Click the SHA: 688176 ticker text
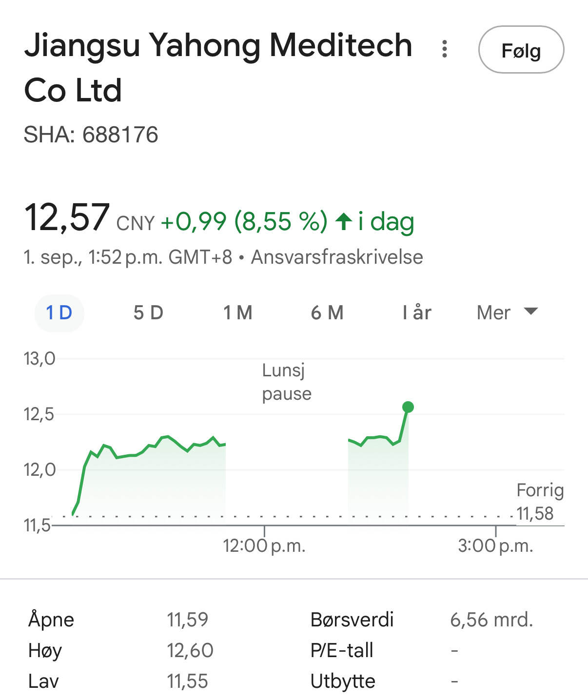Image resolution: width=588 pixels, height=700 pixels. tap(91, 135)
